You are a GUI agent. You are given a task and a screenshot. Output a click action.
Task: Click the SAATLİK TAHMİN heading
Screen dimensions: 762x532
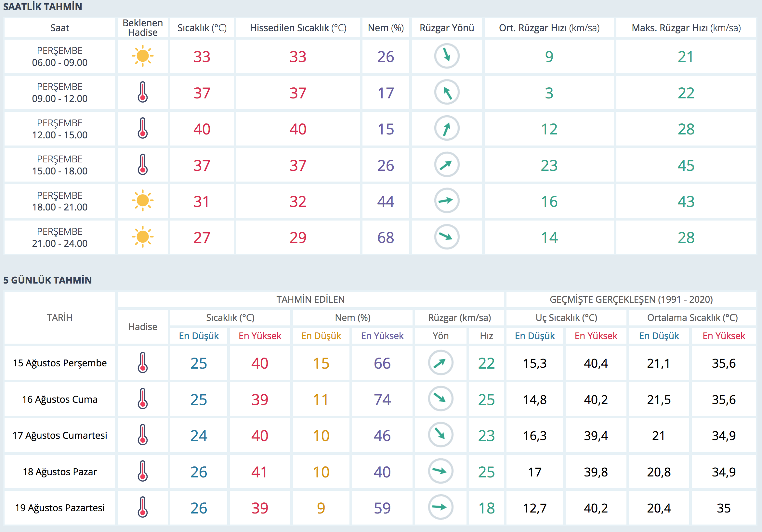pos(43,6)
